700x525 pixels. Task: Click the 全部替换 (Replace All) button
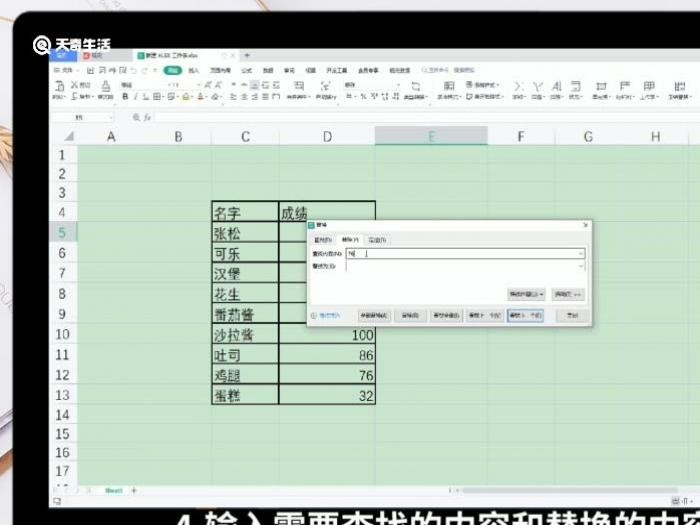(x=374, y=315)
